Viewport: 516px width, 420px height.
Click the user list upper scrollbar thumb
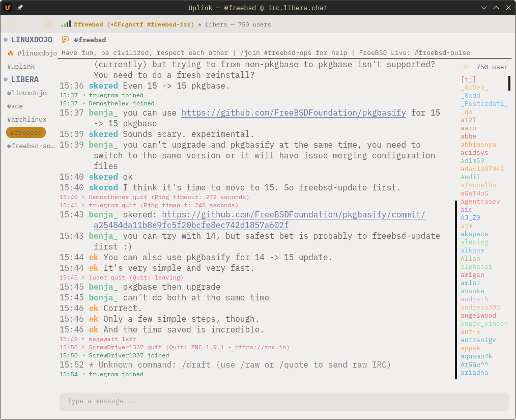(509, 83)
